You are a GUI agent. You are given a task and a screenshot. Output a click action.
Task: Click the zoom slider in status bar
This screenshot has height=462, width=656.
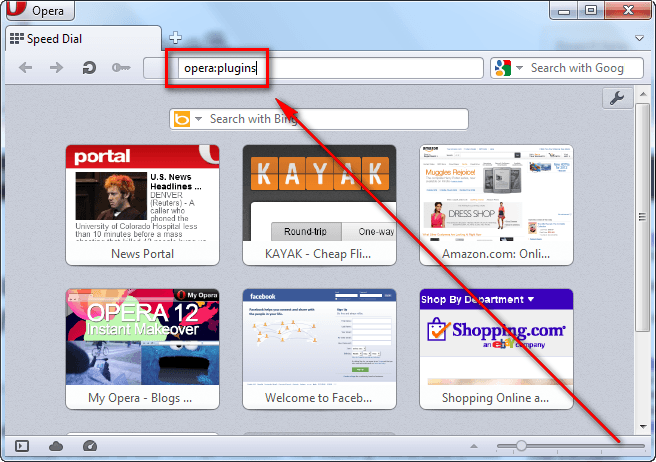tap(521, 445)
